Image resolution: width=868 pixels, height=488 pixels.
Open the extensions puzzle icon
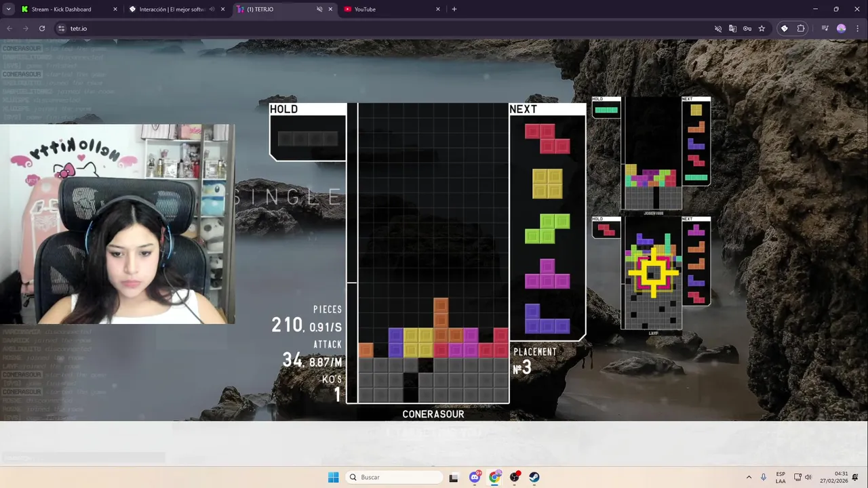click(801, 28)
